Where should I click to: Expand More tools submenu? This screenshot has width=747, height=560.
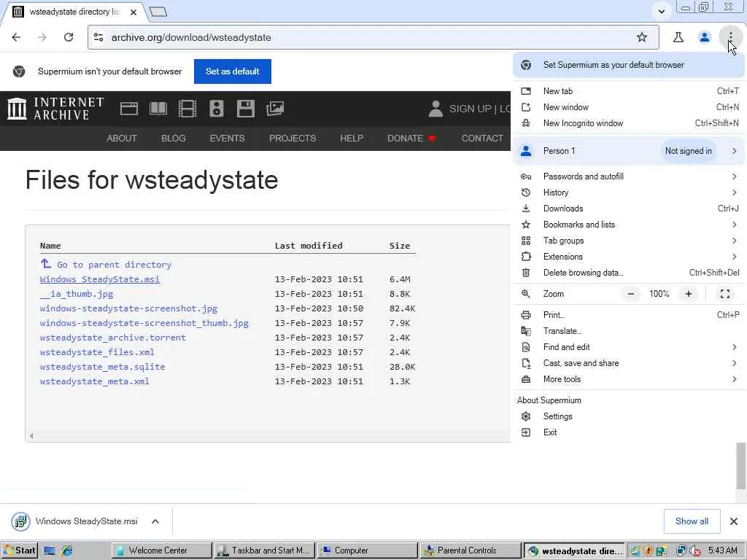click(x=629, y=379)
